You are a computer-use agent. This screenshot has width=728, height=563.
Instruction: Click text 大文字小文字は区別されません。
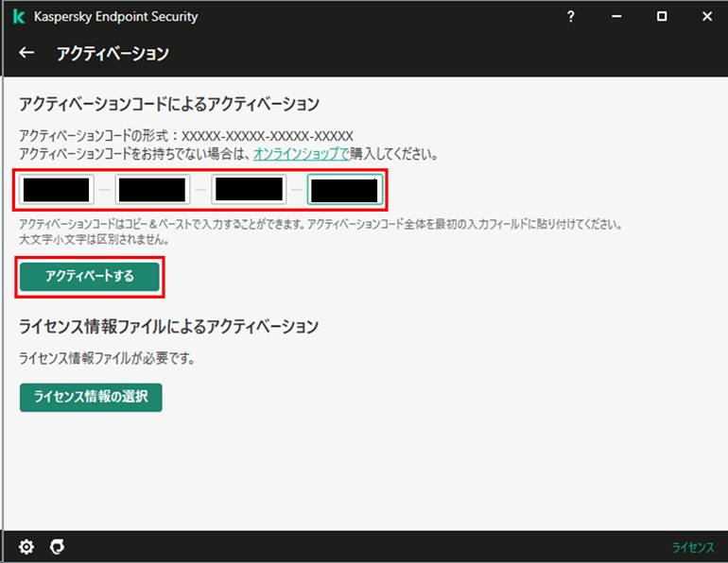94,240
